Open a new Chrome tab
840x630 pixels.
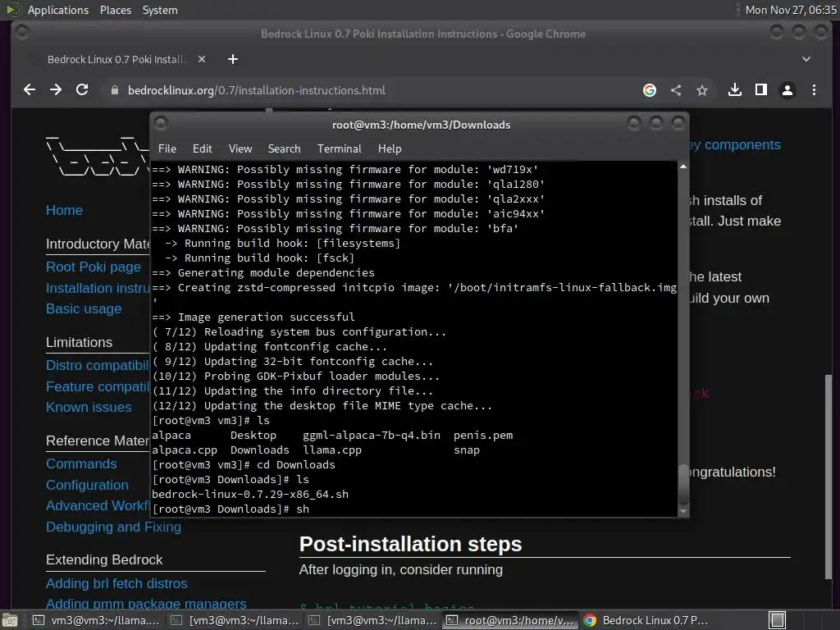pos(232,59)
